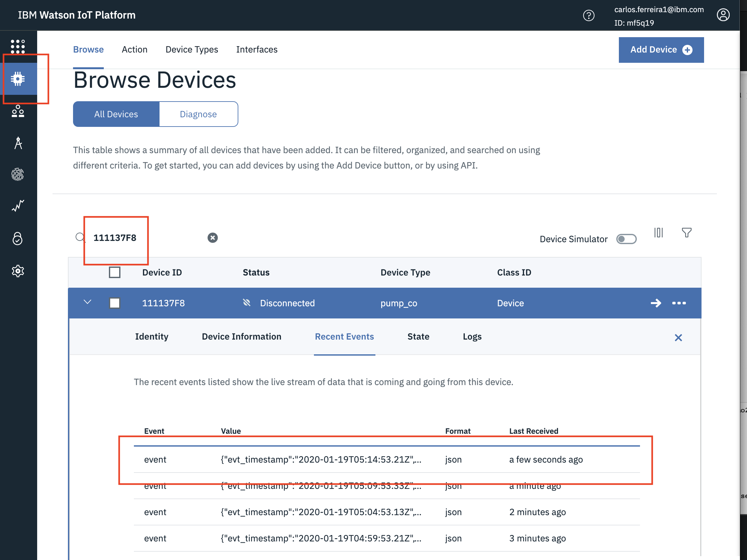747x560 pixels.
Task: Expand the device options menu ellipsis
Action: click(678, 303)
